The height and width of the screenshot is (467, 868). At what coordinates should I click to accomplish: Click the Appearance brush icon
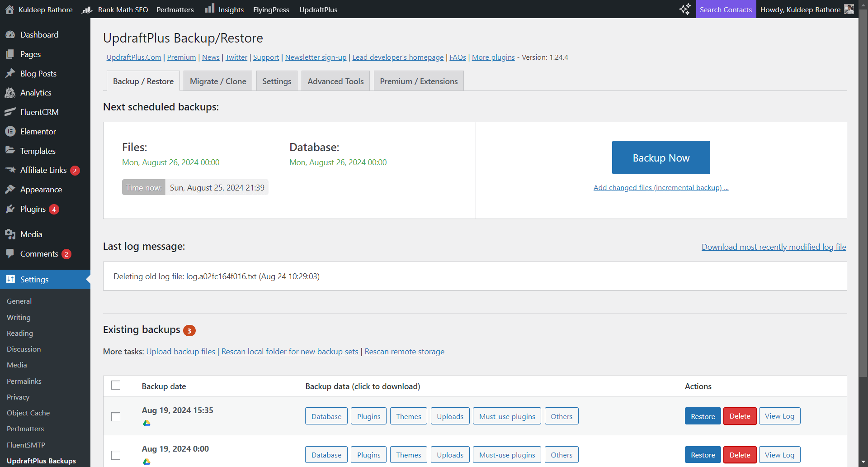pyautogui.click(x=10, y=190)
